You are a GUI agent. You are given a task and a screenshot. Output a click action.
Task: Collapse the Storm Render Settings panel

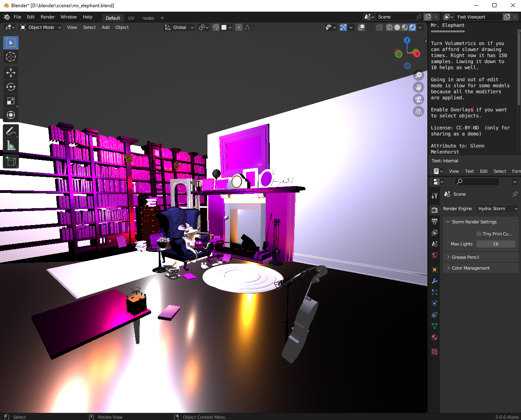[474, 222]
